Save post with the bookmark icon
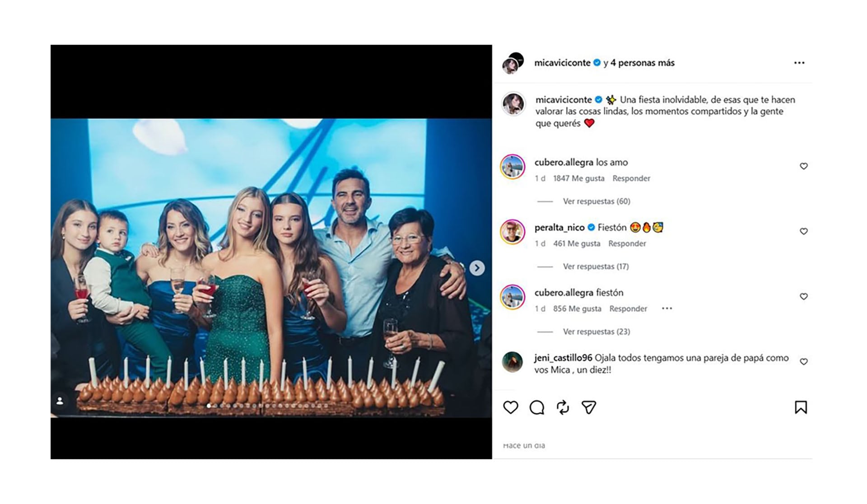The image size is (867, 504). pyautogui.click(x=801, y=407)
